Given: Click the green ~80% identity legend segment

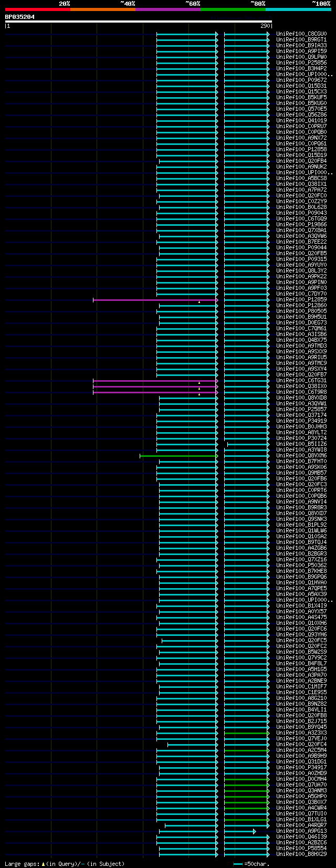Looking at the screenshot, I should (x=233, y=9).
